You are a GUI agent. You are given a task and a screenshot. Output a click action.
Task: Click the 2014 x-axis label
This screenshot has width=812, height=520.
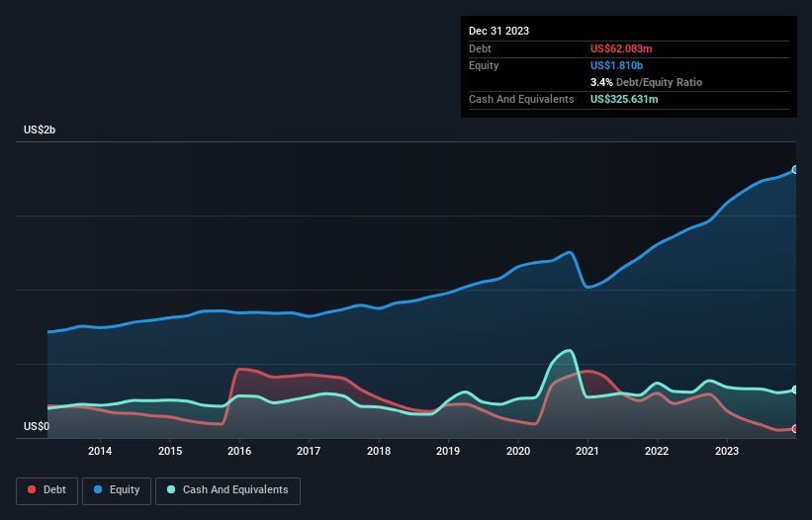pos(100,451)
